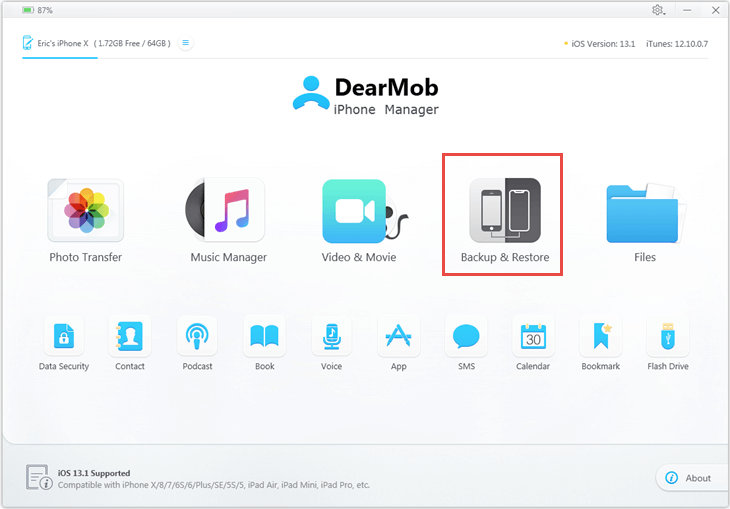This screenshot has width=730, height=509.
Task: Open the Files folder icon
Action: click(x=645, y=212)
